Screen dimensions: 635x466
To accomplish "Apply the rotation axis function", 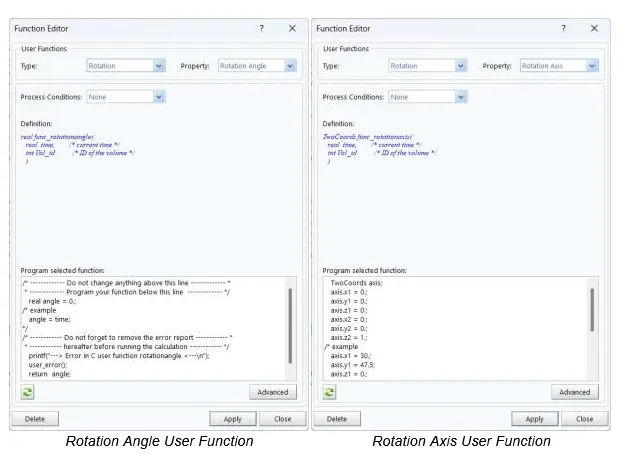I will point(535,419).
